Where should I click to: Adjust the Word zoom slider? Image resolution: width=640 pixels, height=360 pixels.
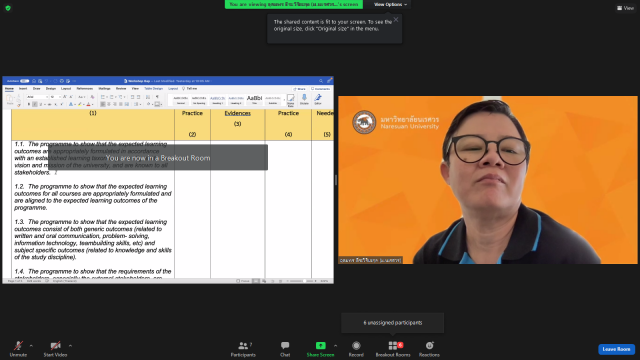[x=302, y=281]
